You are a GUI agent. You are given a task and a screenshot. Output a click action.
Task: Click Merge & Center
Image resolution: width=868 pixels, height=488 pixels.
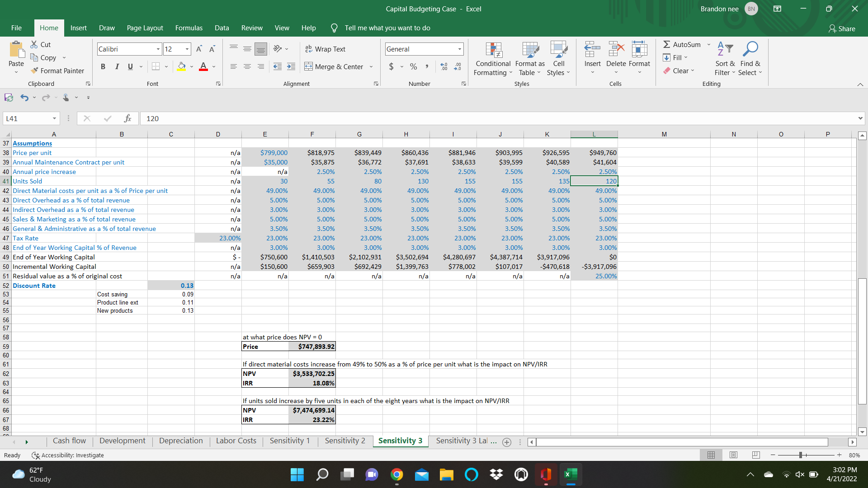click(335, 66)
